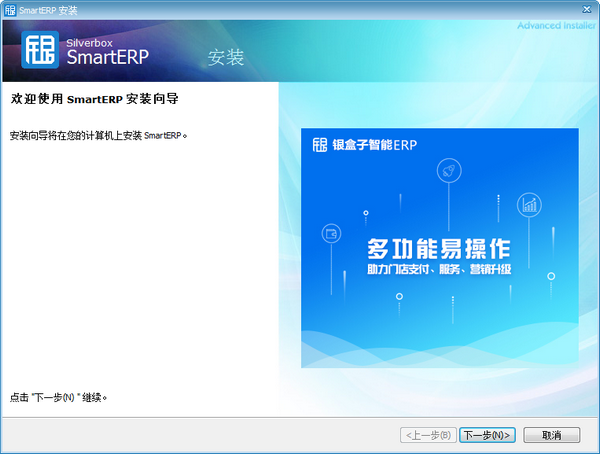Viewport: 600px width, 454px height.
Task: Click the bar chart icon in banner
Action: pyautogui.click(x=529, y=205)
